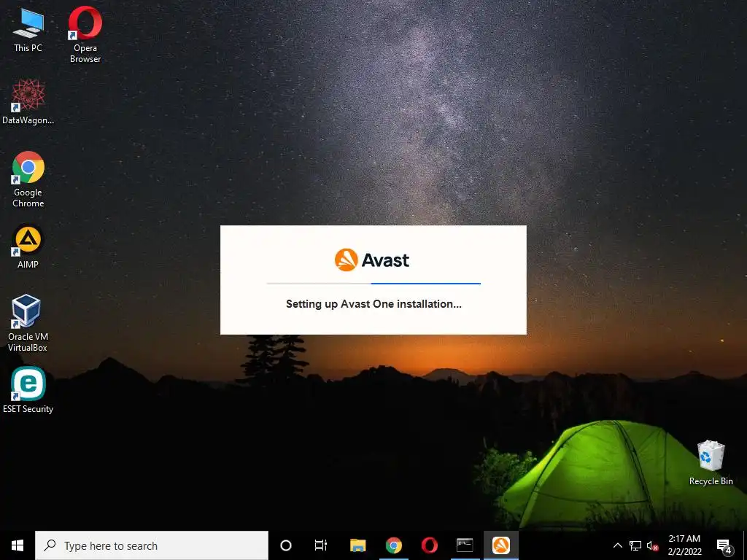Open the network status tray icon
Viewport: 747px width, 560px height.
click(635, 545)
